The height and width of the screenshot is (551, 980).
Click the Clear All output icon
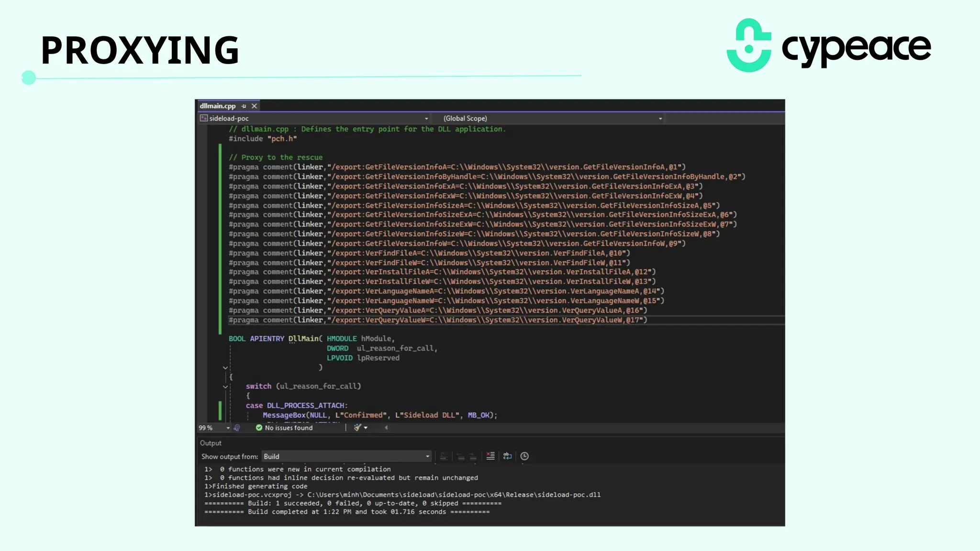pyautogui.click(x=490, y=456)
